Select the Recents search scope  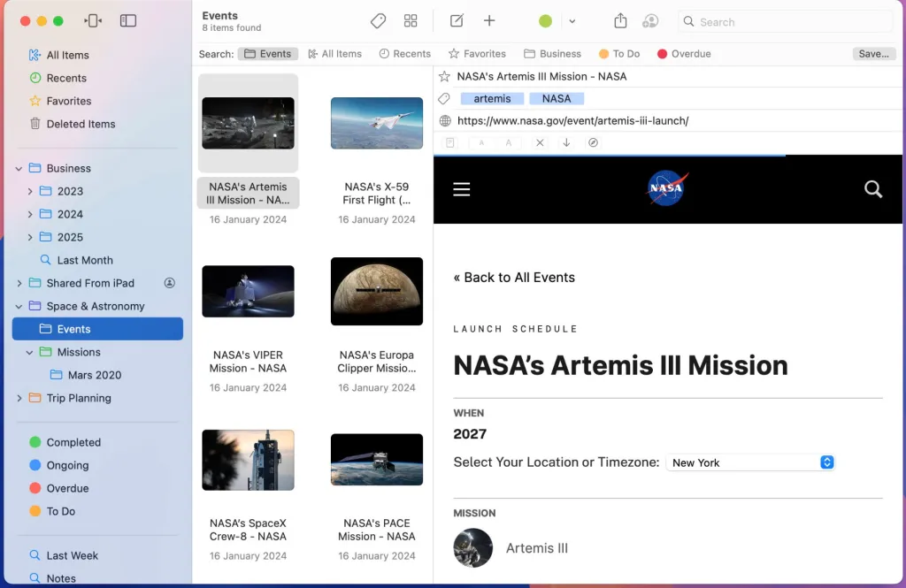click(405, 54)
